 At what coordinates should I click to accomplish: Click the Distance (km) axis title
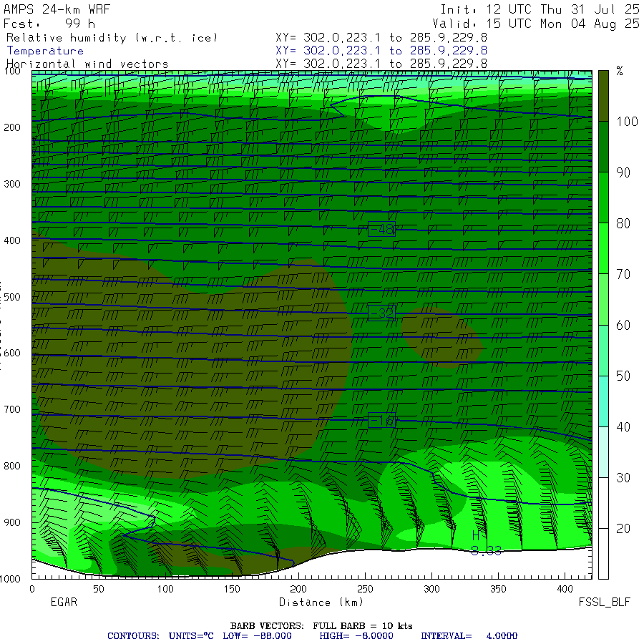321,602
